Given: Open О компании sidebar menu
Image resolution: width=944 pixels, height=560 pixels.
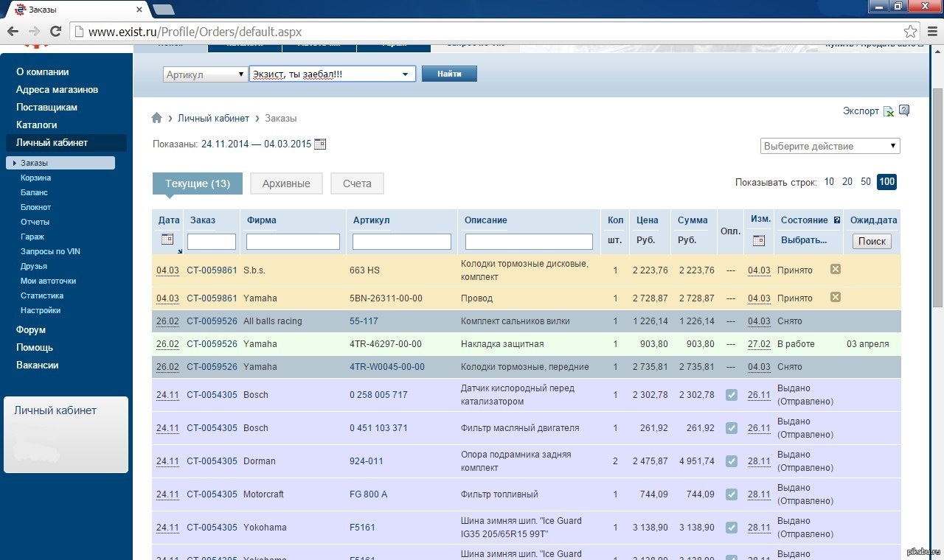Looking at the screenshot, I should coord(43,72).
